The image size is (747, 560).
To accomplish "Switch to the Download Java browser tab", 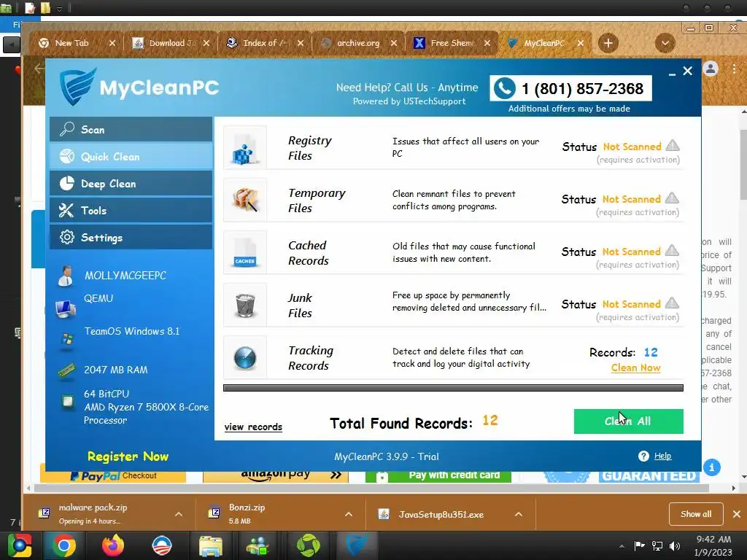I will pyautogui.click(x=171, y=43).
